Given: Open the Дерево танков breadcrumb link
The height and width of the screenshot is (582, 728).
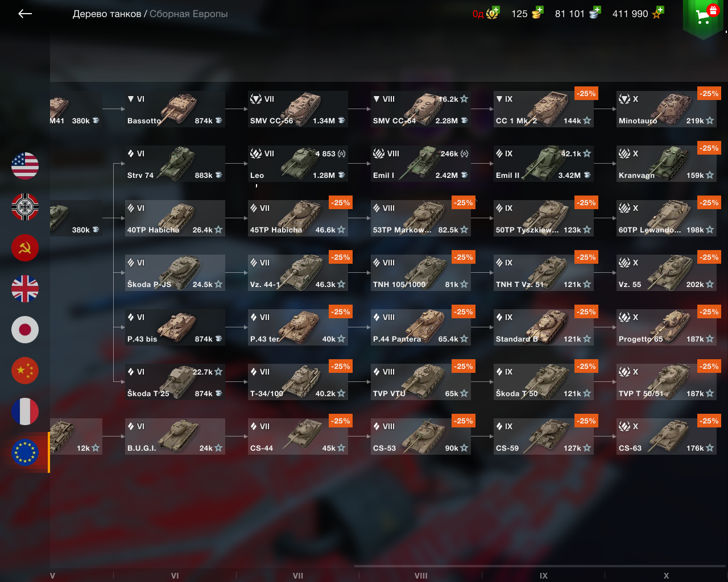Looking at the screenshot, I should click(x=107, y=14).
